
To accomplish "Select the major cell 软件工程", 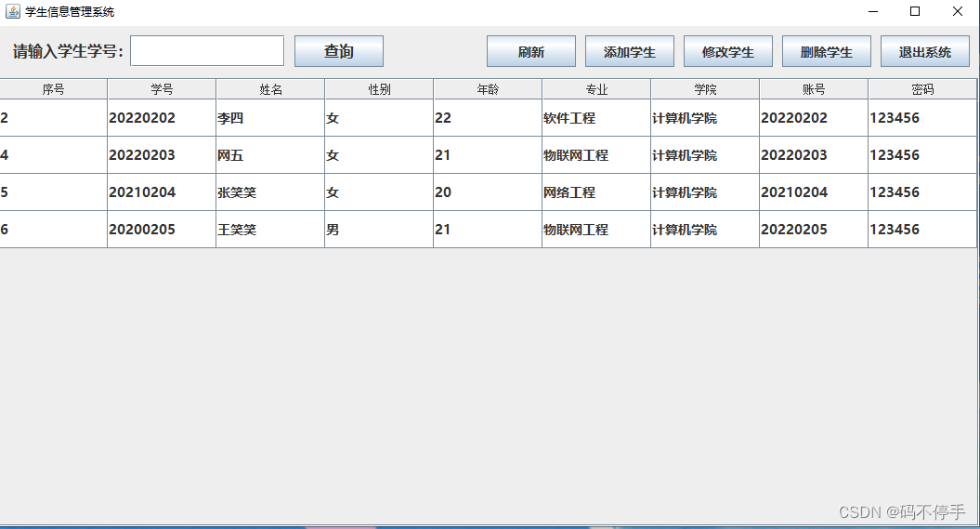I will [597, 117].
